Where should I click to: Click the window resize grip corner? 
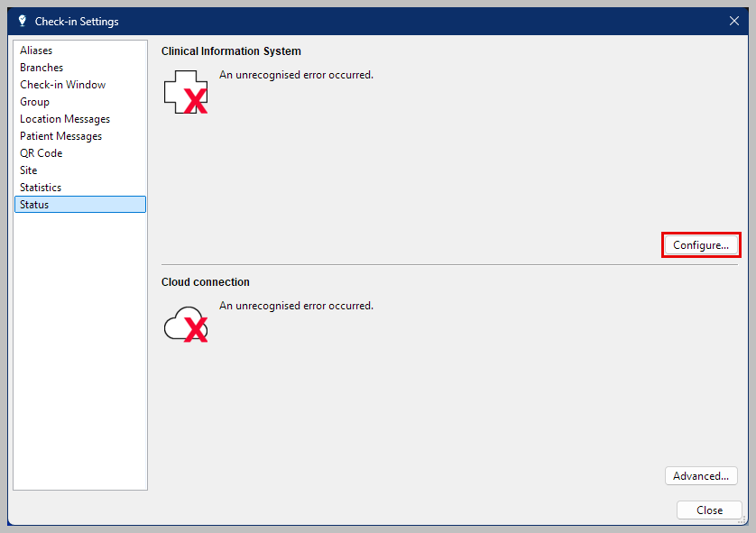point(744,521)
